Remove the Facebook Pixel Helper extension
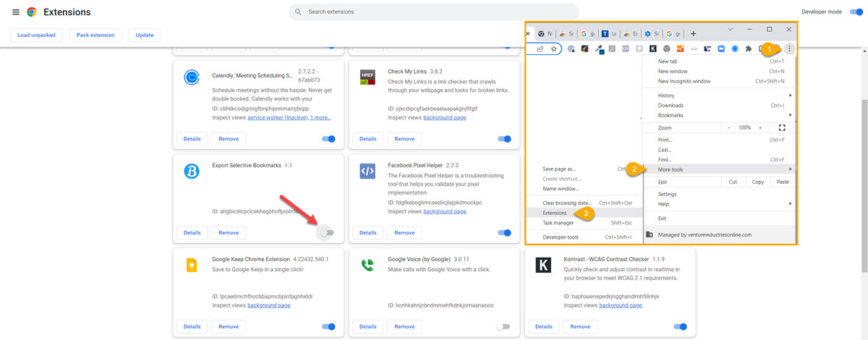This screenshot has width=868, height=340. pos(404,232)
